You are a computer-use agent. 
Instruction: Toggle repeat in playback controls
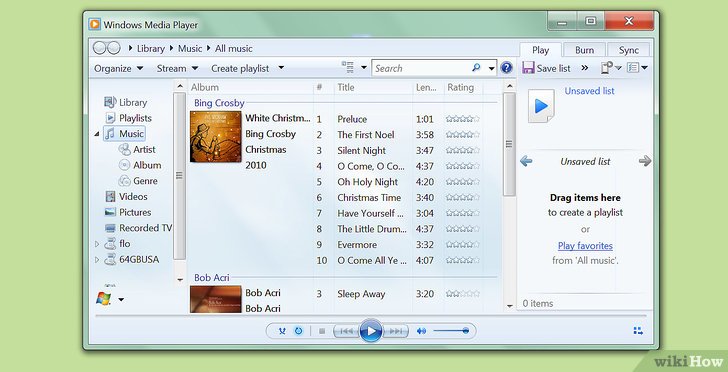pyautogui.click(x=299, y=331)
